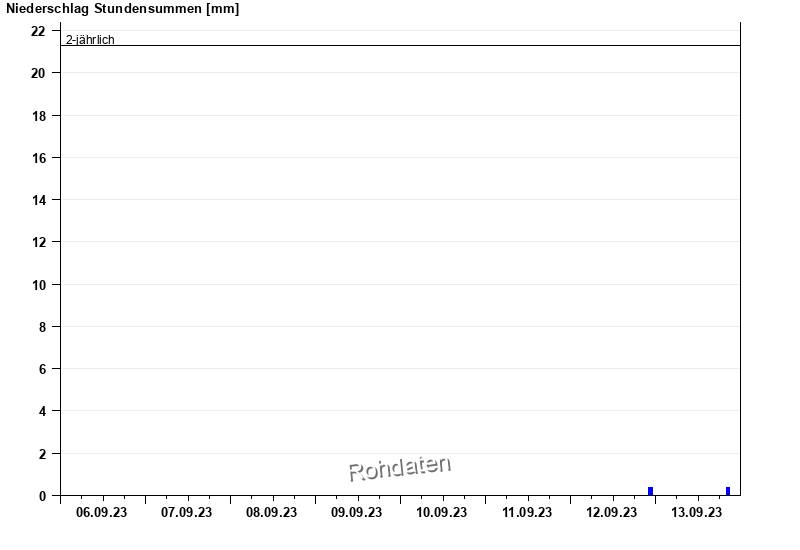Image resolution: width=800 pixels, height=550 pixels.
Task: Click the date label 08.09.23
Action: (271, 512)
